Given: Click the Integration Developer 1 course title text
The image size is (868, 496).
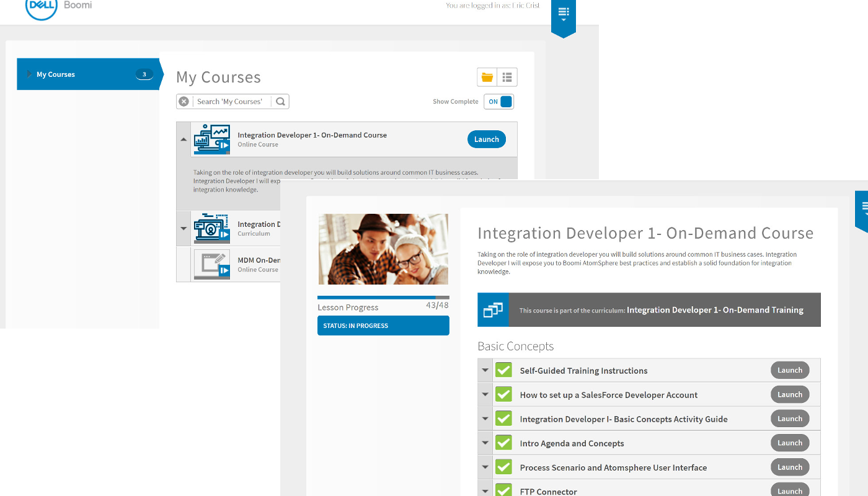Looking at the screenshot, I should point(312,135).
